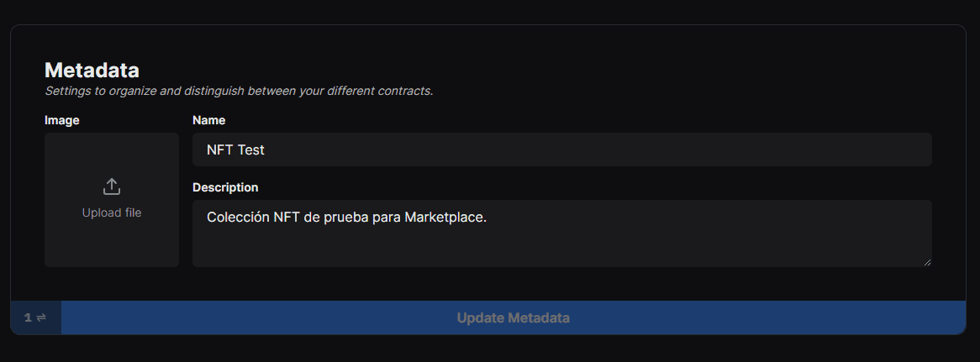Click the textarea resize grip icon
Image resolution: width=980 pixels, height=362 pixels.
click(928, 263)
